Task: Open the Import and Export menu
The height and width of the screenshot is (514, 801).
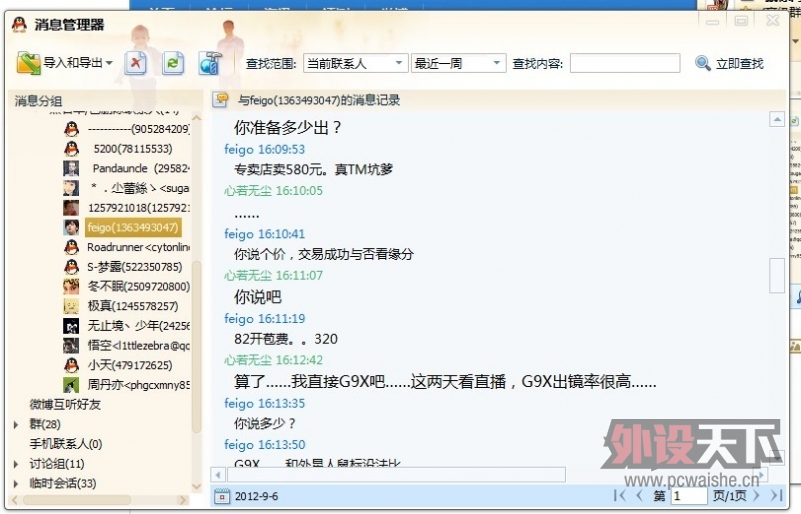Action: [x=64, y=63]
